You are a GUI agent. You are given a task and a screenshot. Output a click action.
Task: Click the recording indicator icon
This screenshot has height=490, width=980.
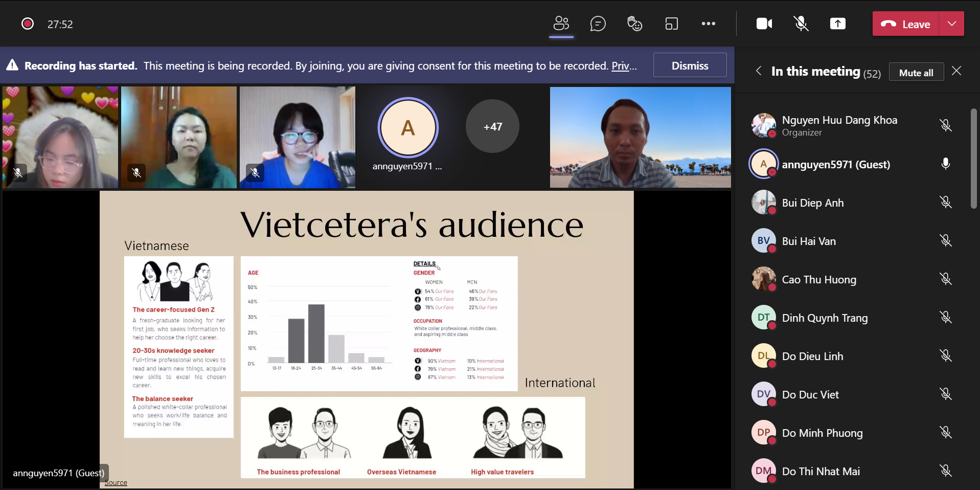(28, 24)
